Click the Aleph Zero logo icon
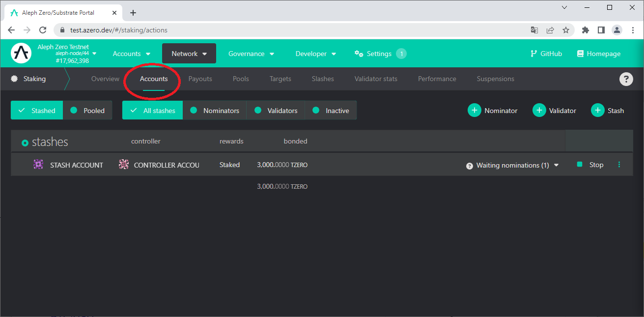 pos(21,53)
